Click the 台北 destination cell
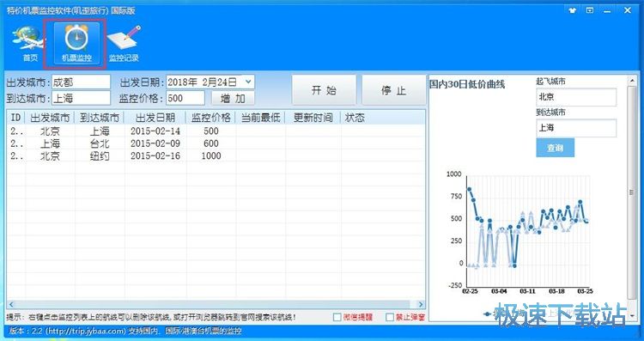644x341 pixels. [x=100, y=143]
